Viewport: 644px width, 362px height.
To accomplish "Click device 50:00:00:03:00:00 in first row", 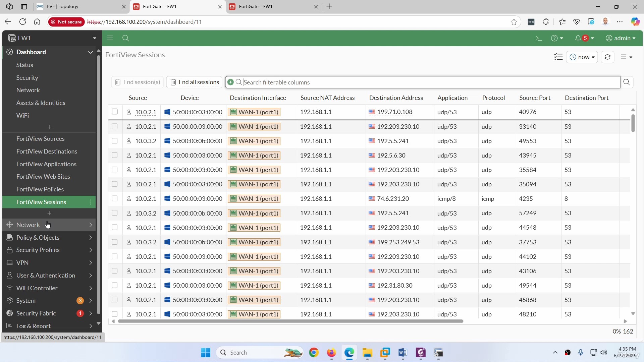I will click(198, 112).
